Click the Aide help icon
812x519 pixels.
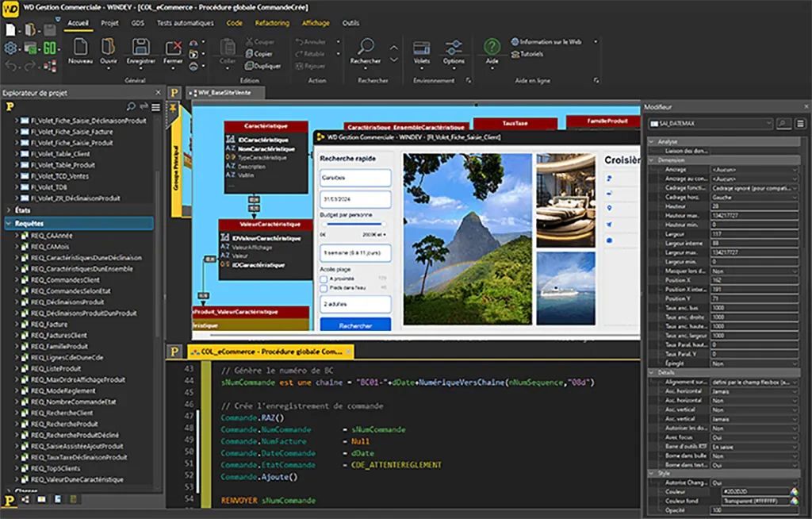[x=492, y=48]
